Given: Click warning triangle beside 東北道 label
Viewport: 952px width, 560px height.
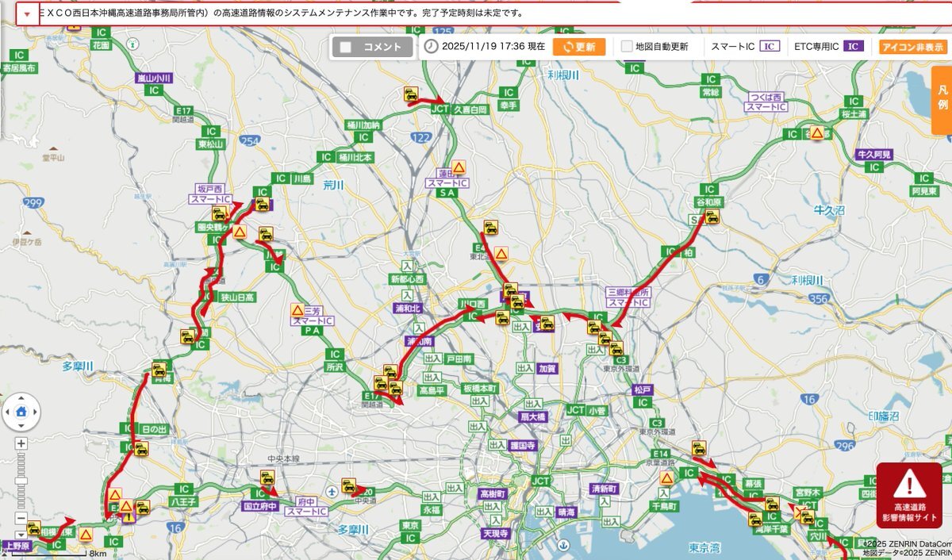Looking at the screenshot, I should (x=501, y=254).
